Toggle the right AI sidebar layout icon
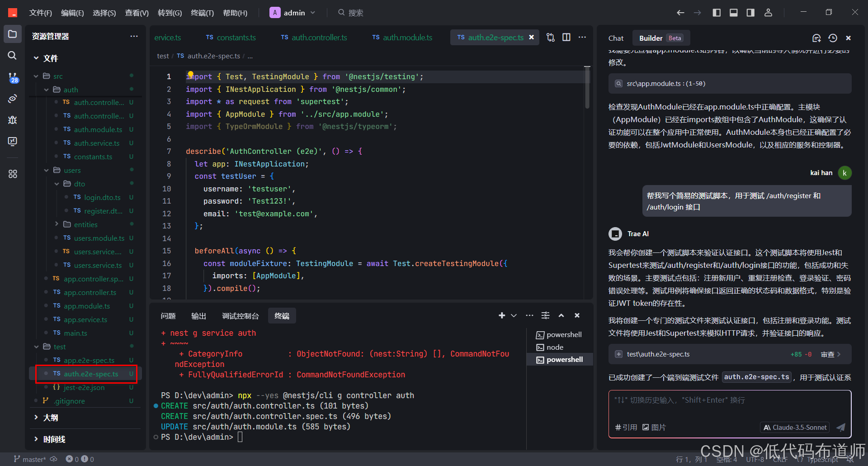 [750, 13]
